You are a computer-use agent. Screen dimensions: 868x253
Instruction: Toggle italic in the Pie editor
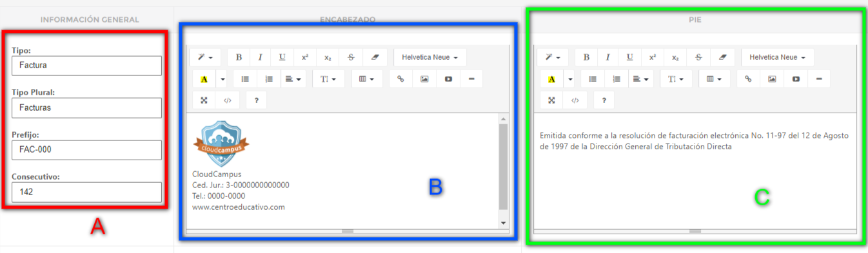click(608, 57)
